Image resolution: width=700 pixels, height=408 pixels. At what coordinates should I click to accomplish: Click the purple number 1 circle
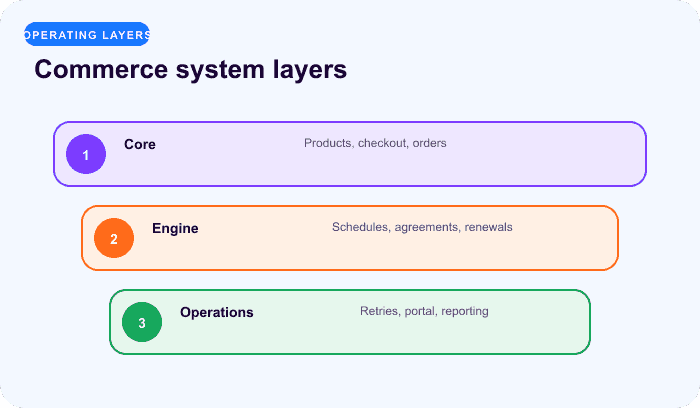pyautogui.click(x=86, y=154)
